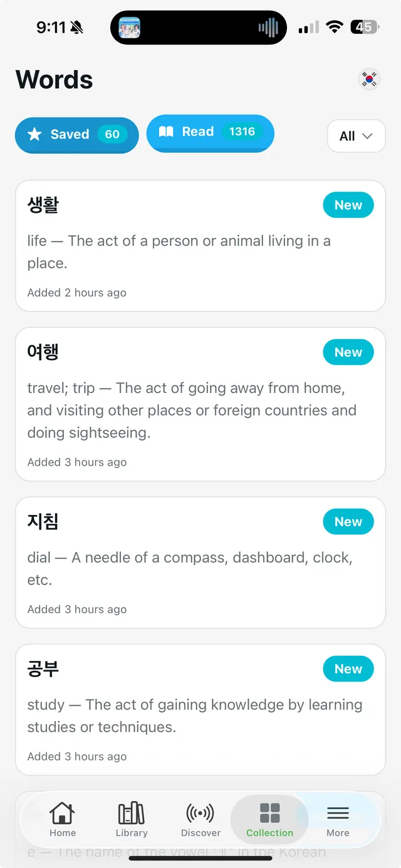Open the All filter dropdown
This screenshot has width=401, height=868.
(356, 136)
